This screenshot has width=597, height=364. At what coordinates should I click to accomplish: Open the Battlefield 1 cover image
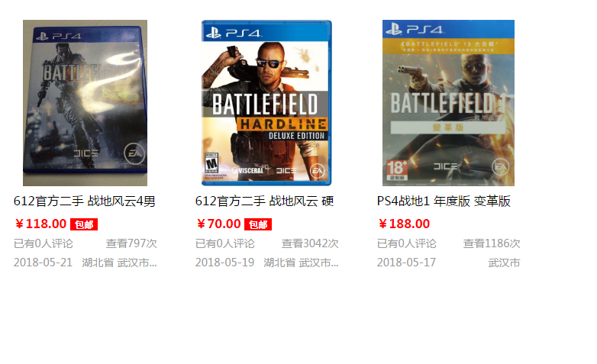point(448,103)
